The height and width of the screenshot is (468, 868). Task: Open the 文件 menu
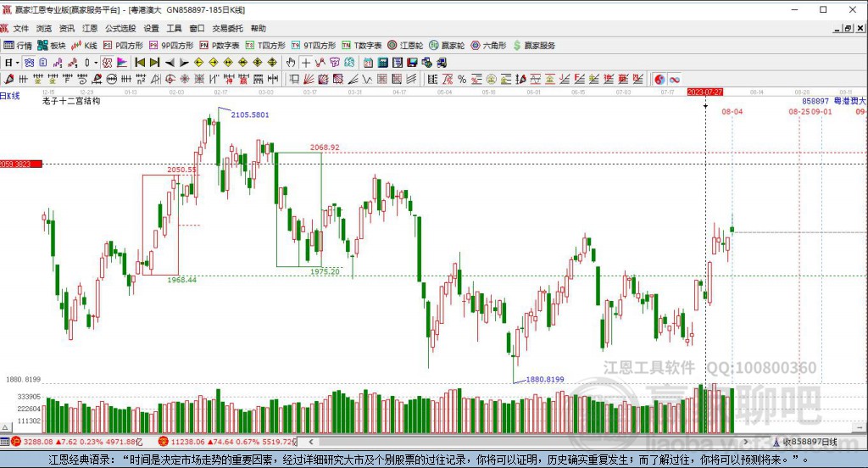click(20, 28)
